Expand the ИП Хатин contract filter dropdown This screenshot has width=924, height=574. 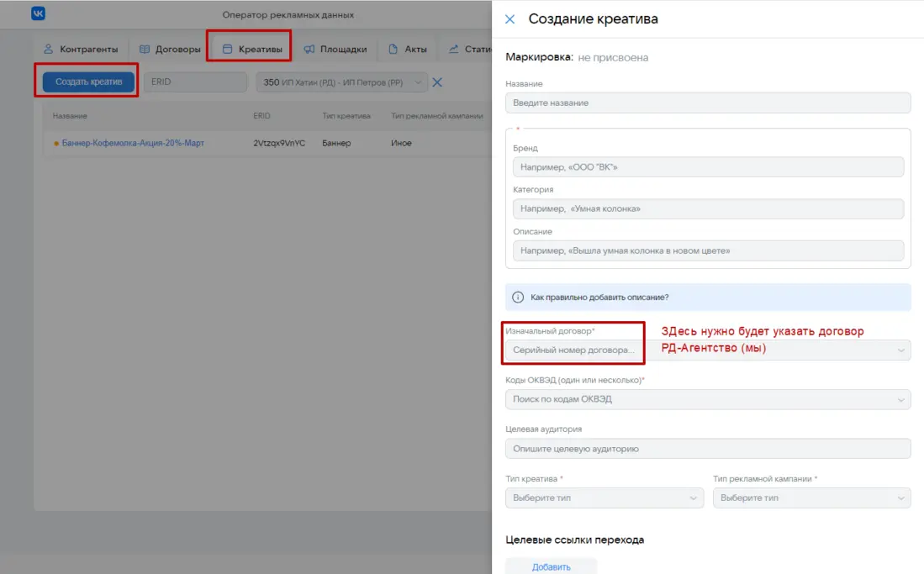pos(341,82)
